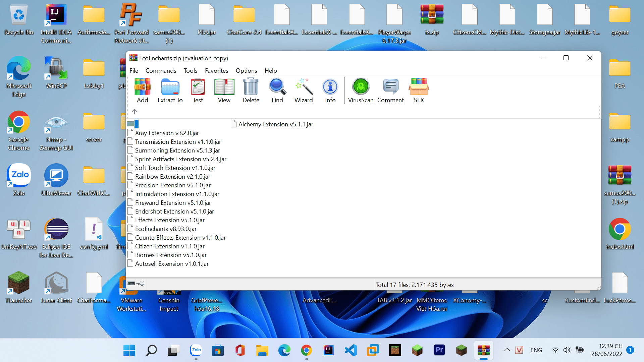Open the Favorites menu
The width and height of the screenshot is (644, 362).
point(216,71)
